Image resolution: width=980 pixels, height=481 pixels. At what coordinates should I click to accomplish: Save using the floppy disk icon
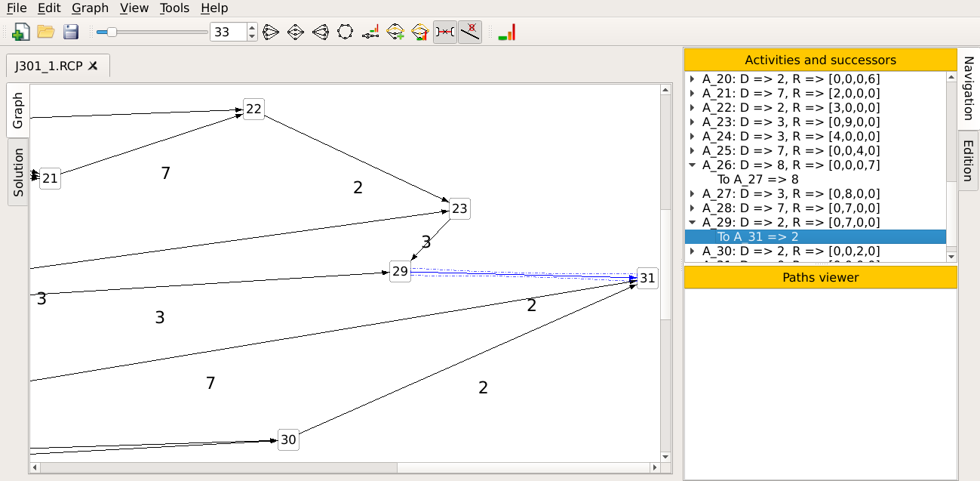[71, 32]
